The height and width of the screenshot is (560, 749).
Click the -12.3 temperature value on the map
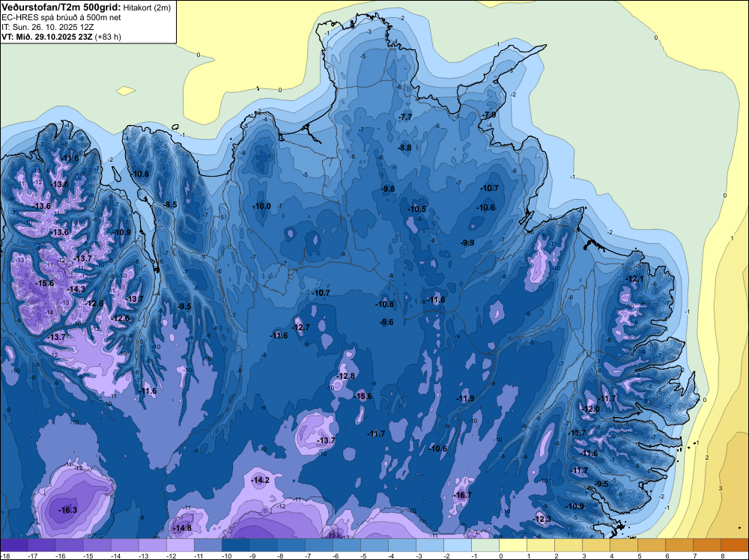pos(542,520)
